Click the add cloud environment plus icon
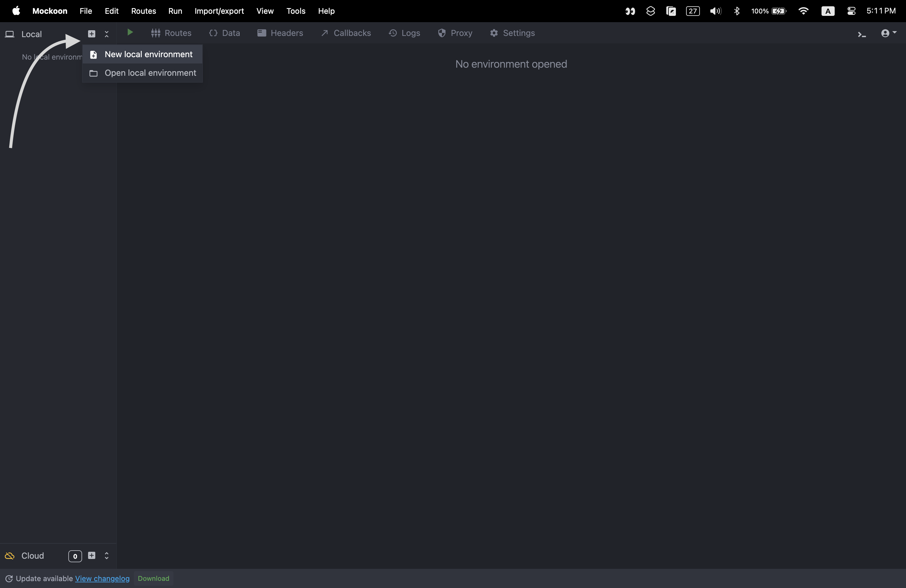This screenshot has height=588, width=906. (x=92, y=555)
